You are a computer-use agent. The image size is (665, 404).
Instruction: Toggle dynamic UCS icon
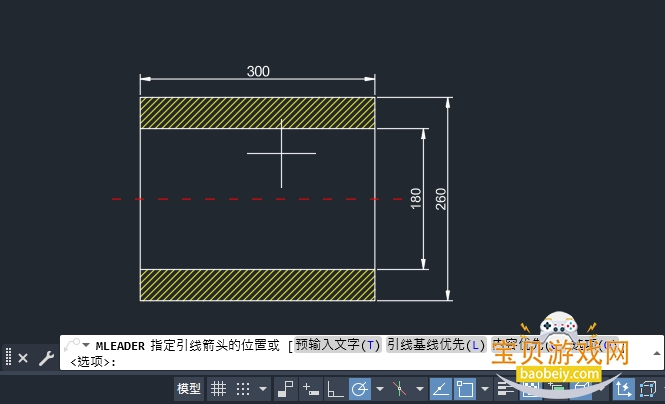(x=623, y=389)
